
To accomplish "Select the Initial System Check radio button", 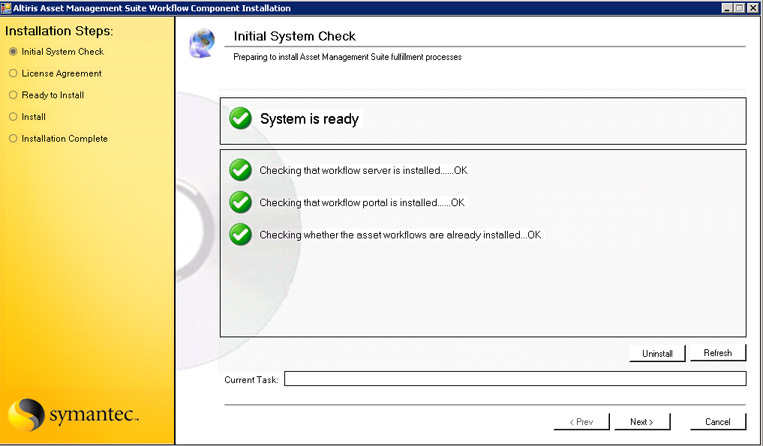I will 13,52.
